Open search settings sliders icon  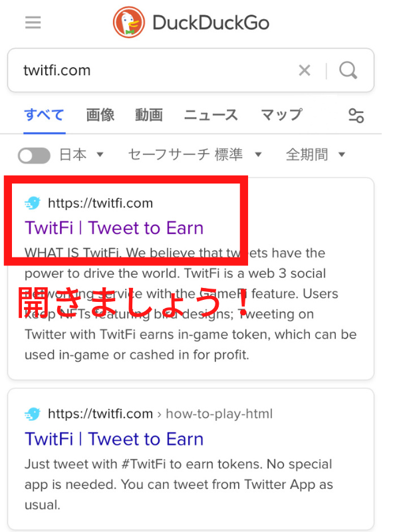pyautogui.click(x=356, y=116)
